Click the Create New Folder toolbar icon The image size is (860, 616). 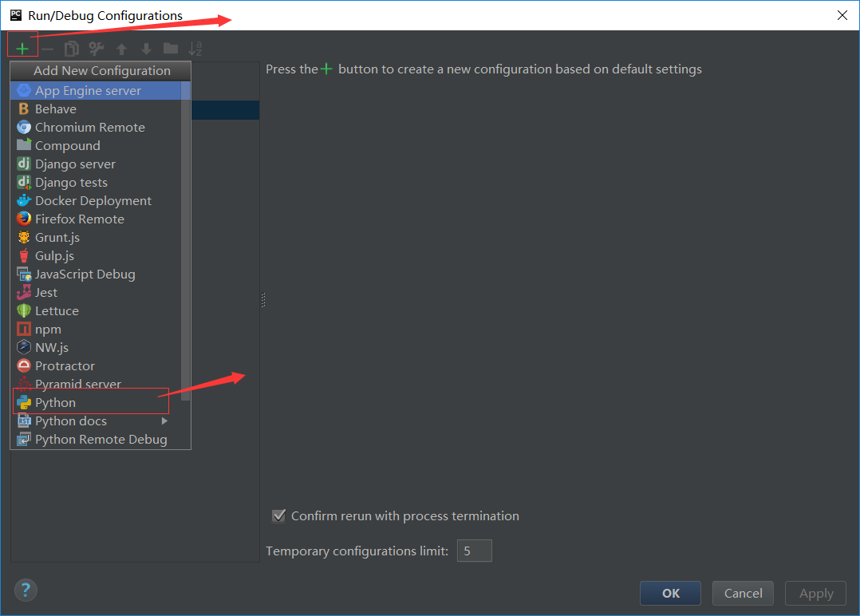pos(171,49)
